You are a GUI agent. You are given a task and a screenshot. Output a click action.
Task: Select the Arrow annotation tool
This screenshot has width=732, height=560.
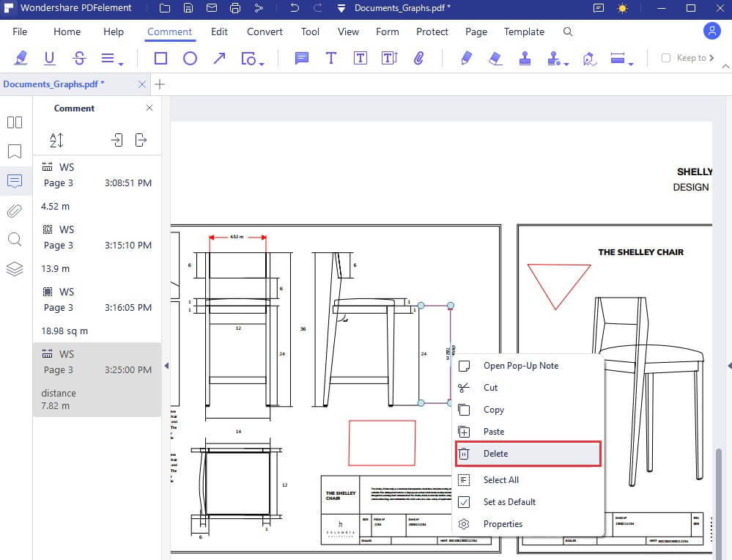[219, 57]
